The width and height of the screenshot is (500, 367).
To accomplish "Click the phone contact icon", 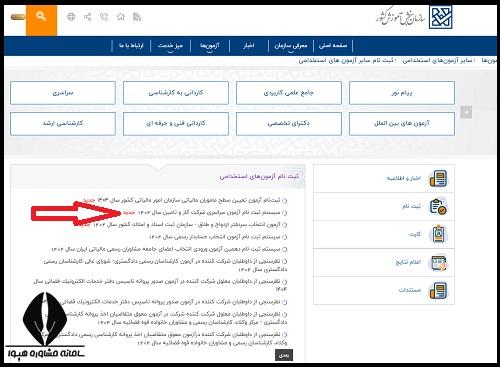I will 104,17.
